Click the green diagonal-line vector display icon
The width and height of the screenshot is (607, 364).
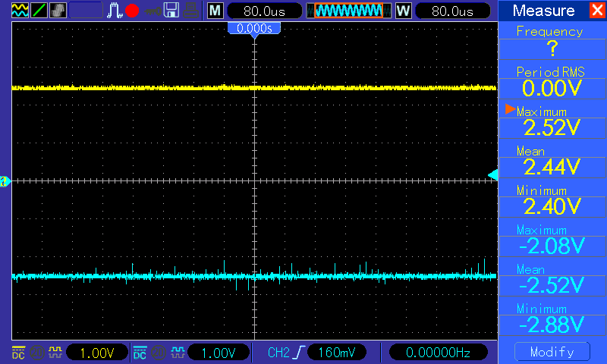[x=39, y=10]
